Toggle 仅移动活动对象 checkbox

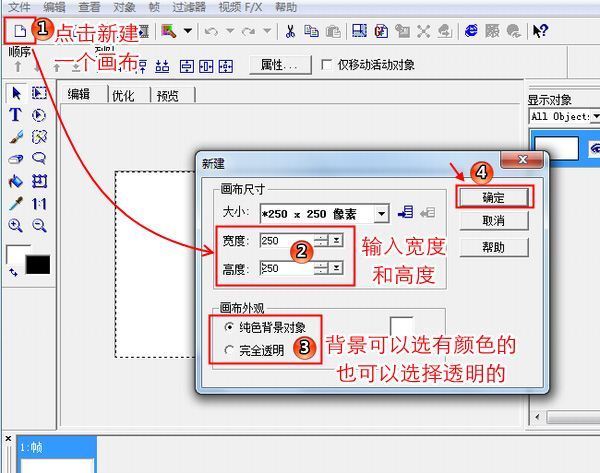[326, 65]
